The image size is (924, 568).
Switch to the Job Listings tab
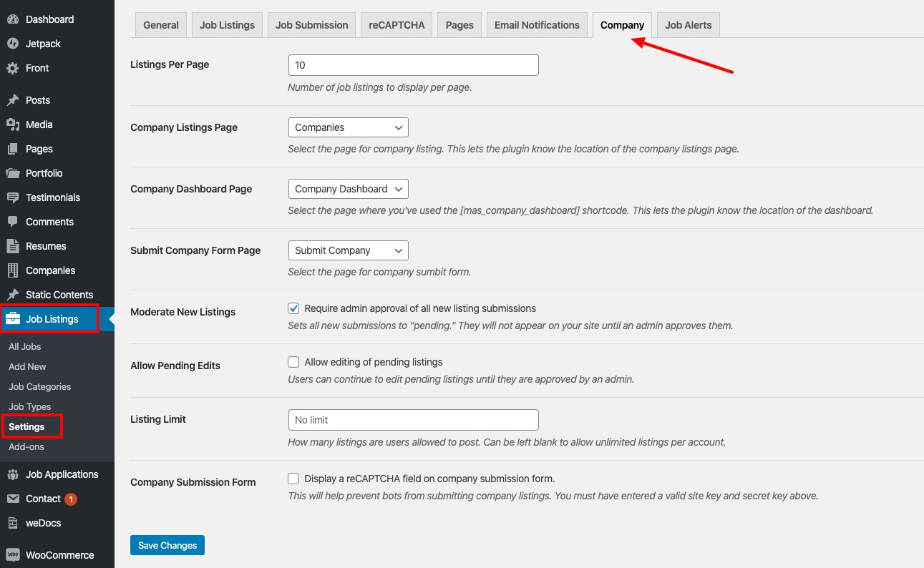tap(227, 25)
